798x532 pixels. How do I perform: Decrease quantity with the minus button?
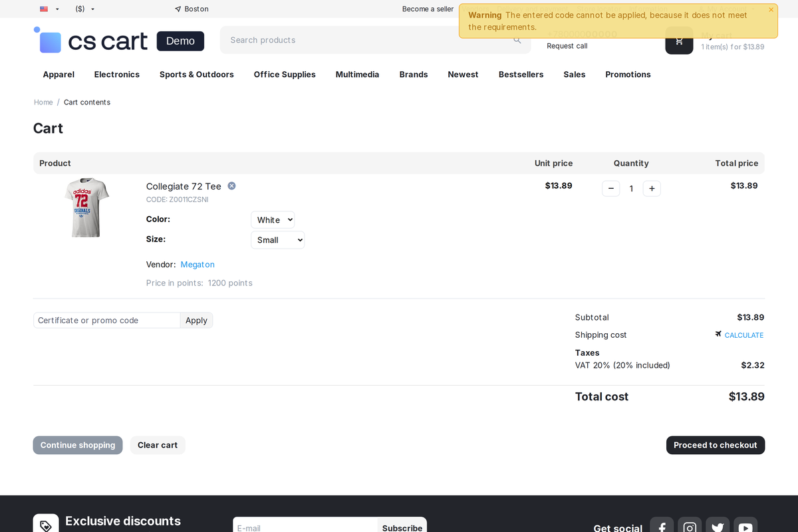pos(611,189)
